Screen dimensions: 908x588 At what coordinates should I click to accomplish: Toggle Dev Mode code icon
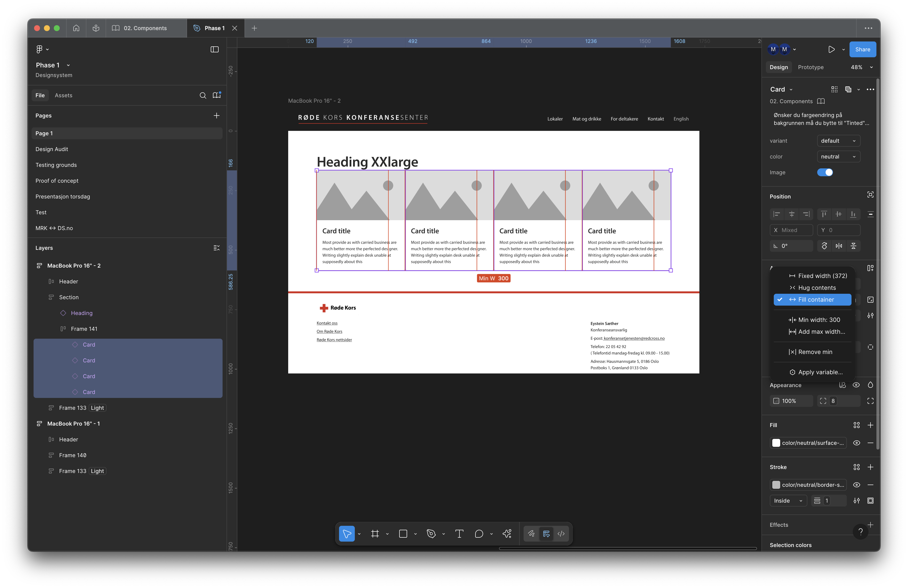[x=561, y=534]
